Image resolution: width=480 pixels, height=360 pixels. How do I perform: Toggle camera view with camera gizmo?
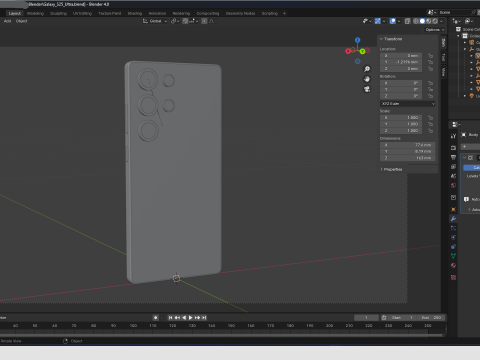coord(367,89)
